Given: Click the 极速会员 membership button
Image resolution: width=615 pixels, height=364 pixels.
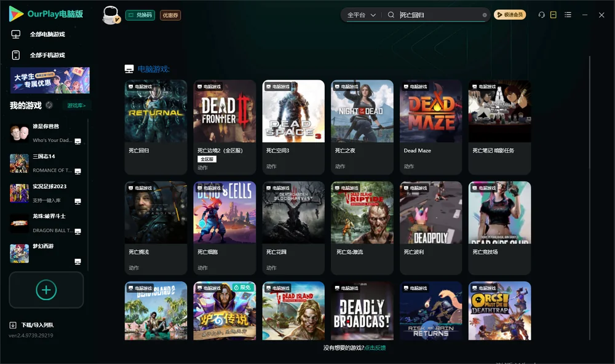Looking at the screenshot, I should coord(510,15).
